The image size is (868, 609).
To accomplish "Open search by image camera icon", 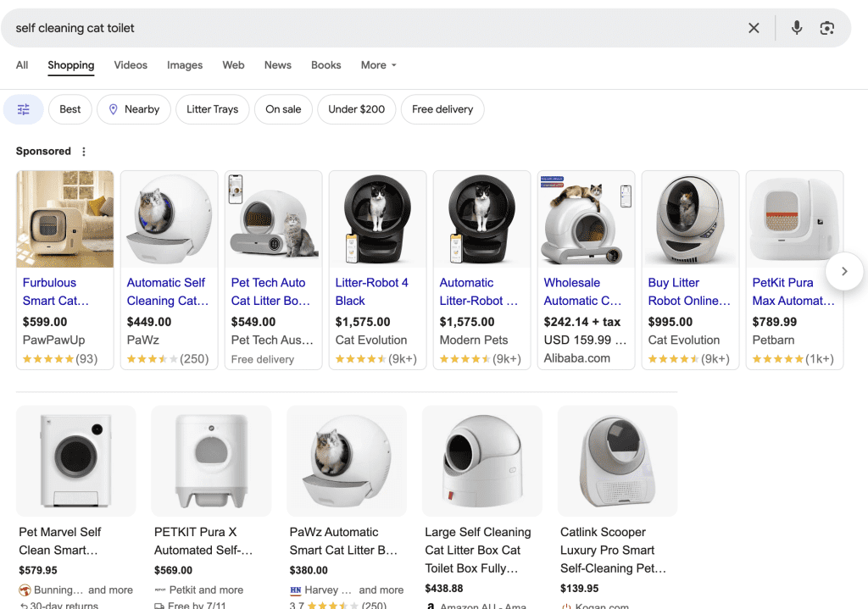I will (827, 28).
